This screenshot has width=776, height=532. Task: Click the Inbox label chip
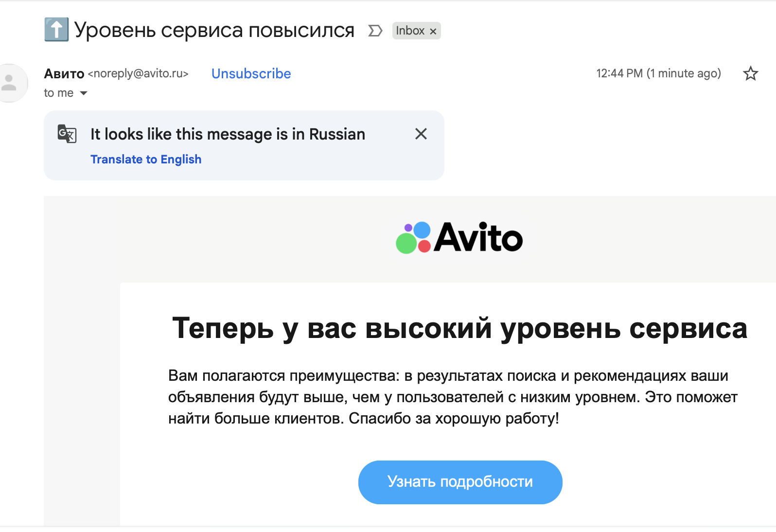click(410, 31)
